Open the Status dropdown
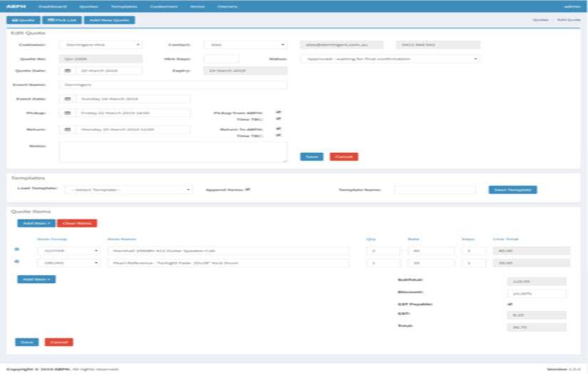This screenshot has height=374, width=588. click(x=390, y=59)
